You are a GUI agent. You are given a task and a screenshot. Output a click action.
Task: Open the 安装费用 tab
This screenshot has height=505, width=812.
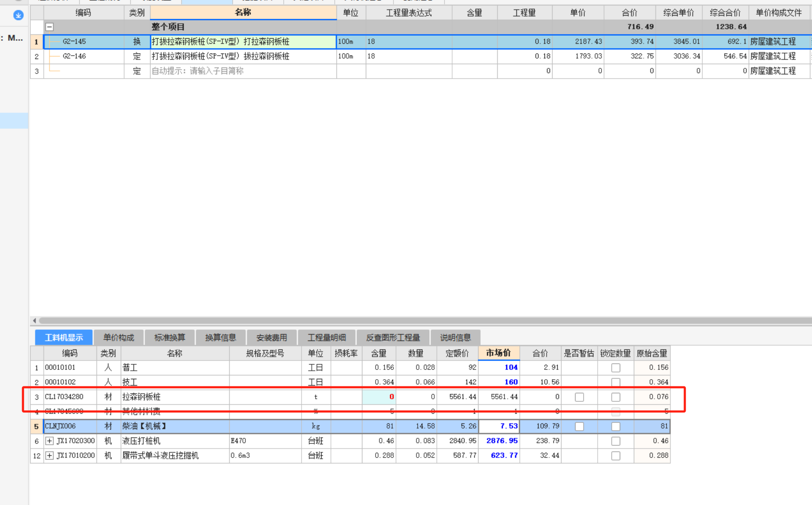(x=272, y=338)
